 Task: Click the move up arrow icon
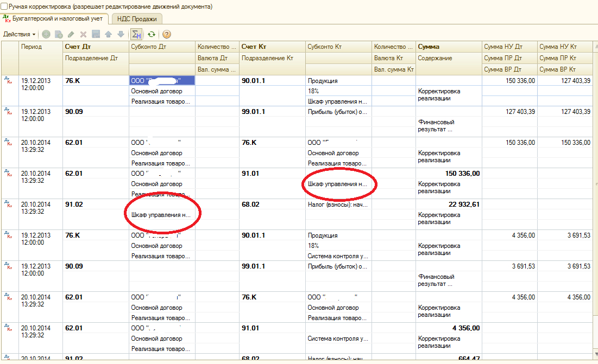point(108,34)
